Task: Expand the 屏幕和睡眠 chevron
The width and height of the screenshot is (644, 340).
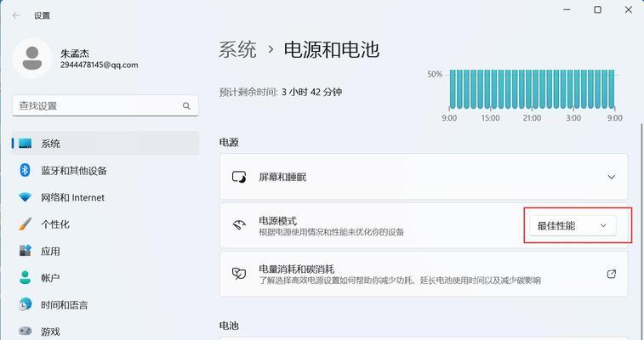Action: 611,177
